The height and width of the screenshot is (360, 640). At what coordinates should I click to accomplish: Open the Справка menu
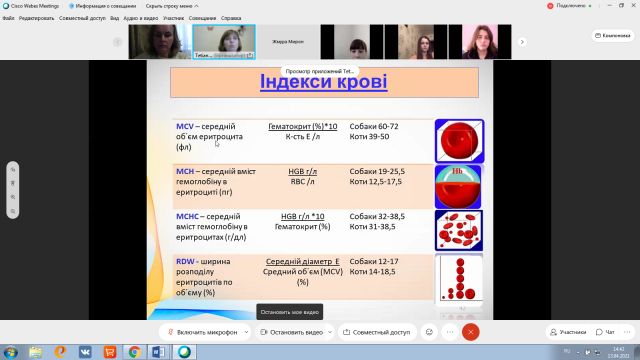[x=231, y=18]
